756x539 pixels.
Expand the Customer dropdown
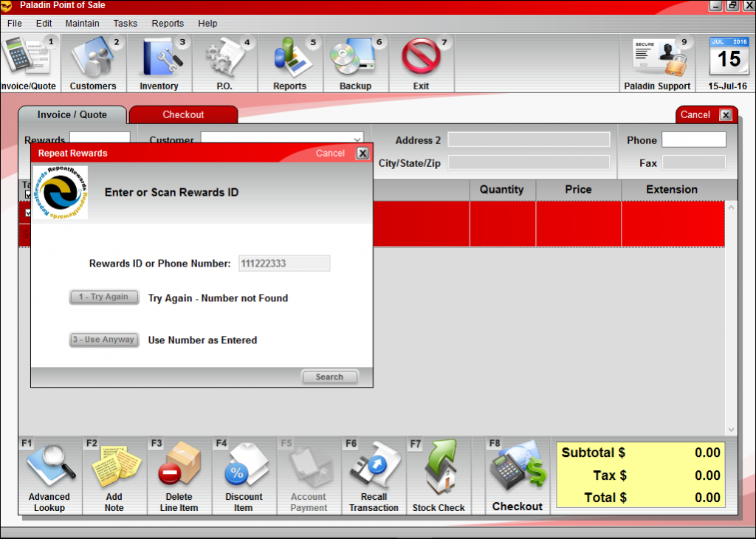tap(357, 140)
